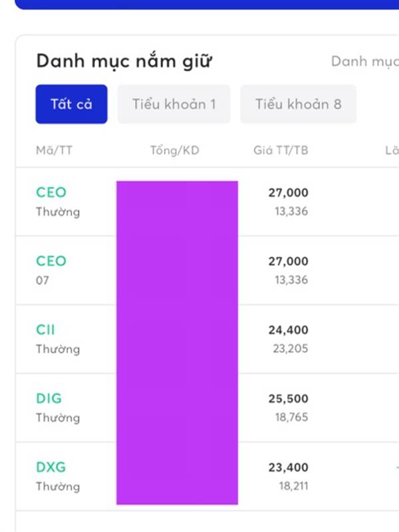The height and width of the screenshot is (532, 399).
Task: Click the cut-off "Lã" column header
Action: 392,151
